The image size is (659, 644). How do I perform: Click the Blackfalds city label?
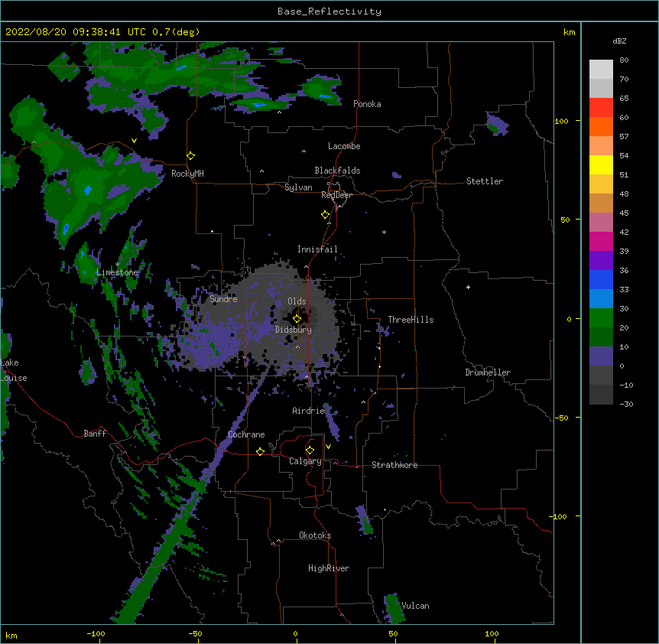click(x=337, y=171)
